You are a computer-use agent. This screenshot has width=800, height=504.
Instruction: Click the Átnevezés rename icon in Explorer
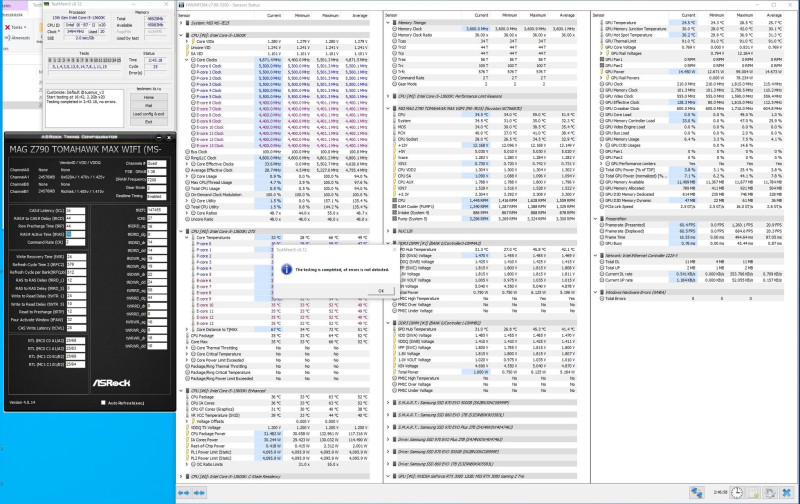click(x=7, y=38)
